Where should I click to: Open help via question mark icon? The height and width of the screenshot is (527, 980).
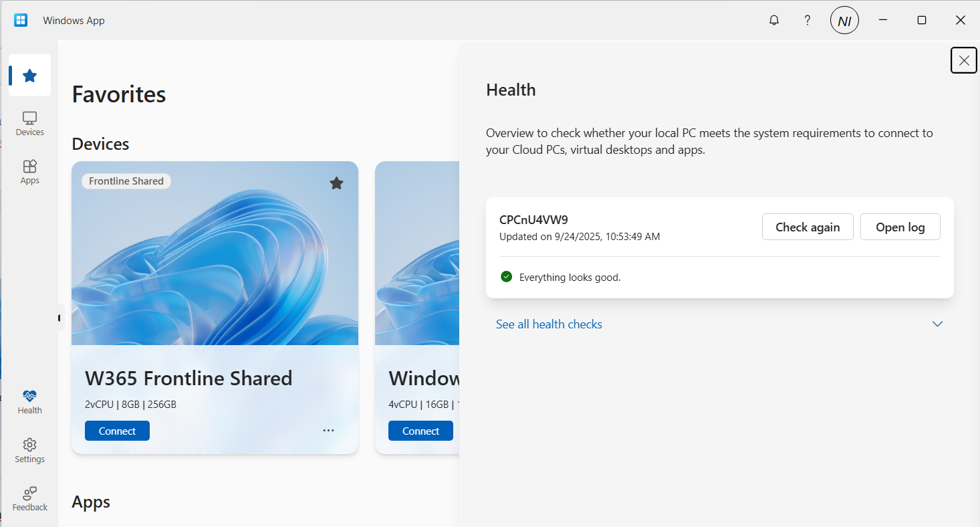coord(808,21)
